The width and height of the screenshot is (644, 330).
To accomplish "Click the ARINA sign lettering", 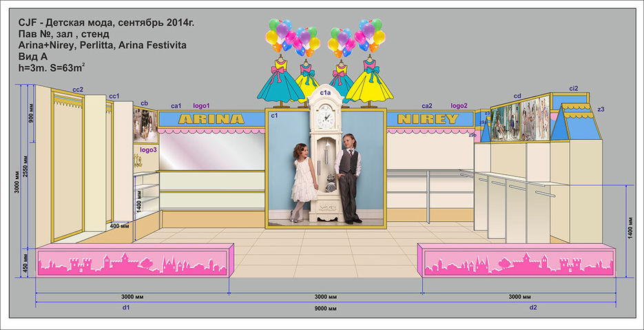I will tap(211, 119).
